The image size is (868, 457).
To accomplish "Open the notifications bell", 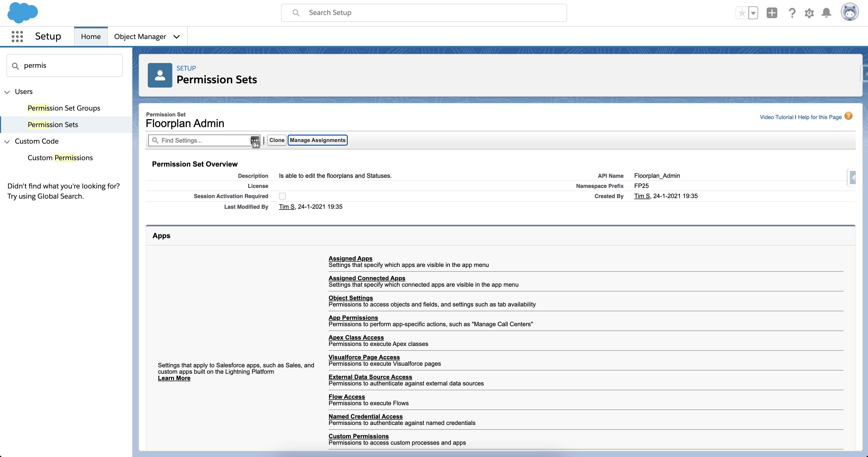I will pyautogui.click(x=826, y=13).
